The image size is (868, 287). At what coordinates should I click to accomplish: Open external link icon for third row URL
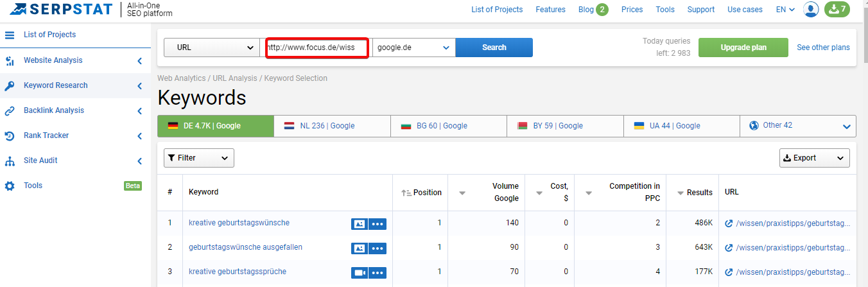click(729, 272)
